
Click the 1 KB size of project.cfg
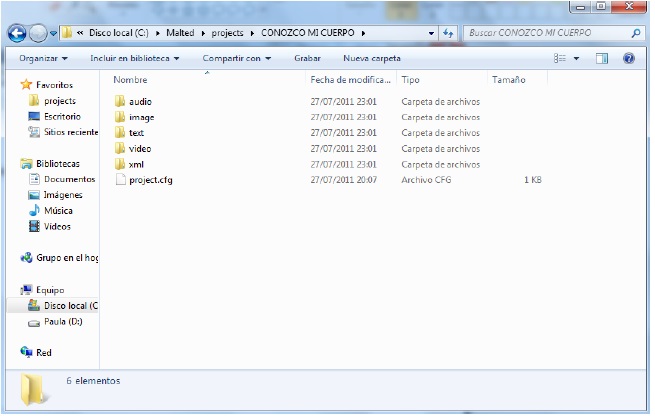[x=533, y=180]
